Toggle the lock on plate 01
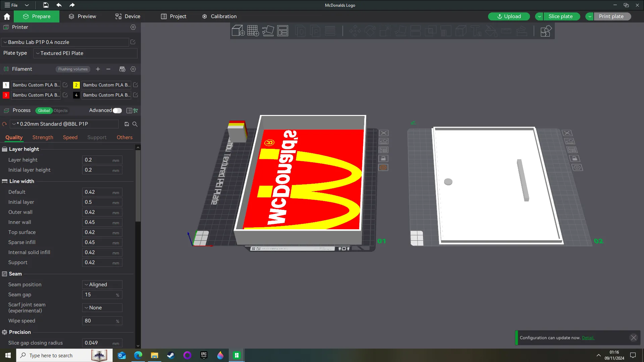 [x=383, y=159]
